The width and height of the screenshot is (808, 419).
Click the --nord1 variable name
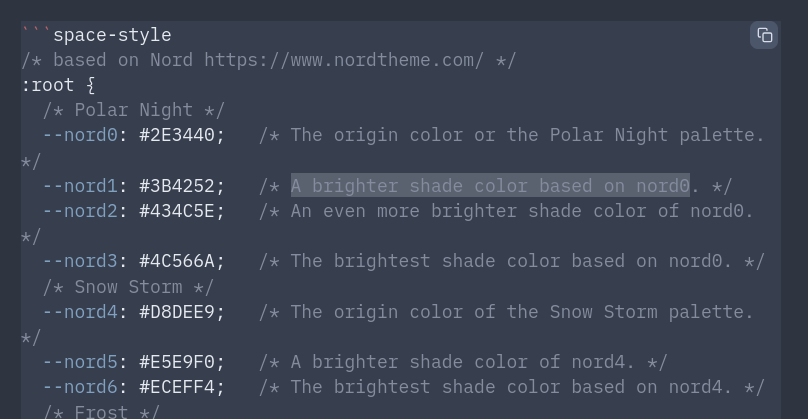pos(80,186)
